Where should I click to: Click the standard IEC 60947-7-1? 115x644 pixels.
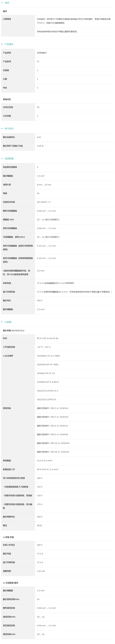pyautogui.click(x=44, y=202)
